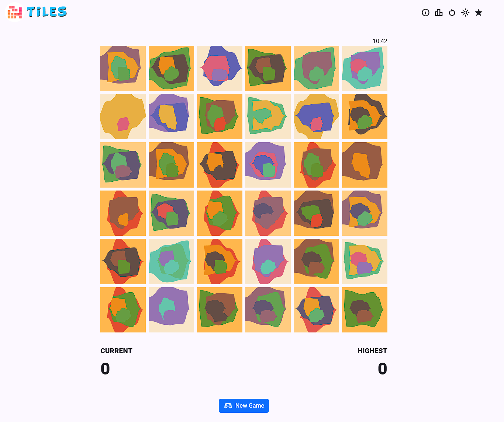This screenshot has height=422, width=504.
Task: Open the info icon in the header
Action: tap(425, 13)
